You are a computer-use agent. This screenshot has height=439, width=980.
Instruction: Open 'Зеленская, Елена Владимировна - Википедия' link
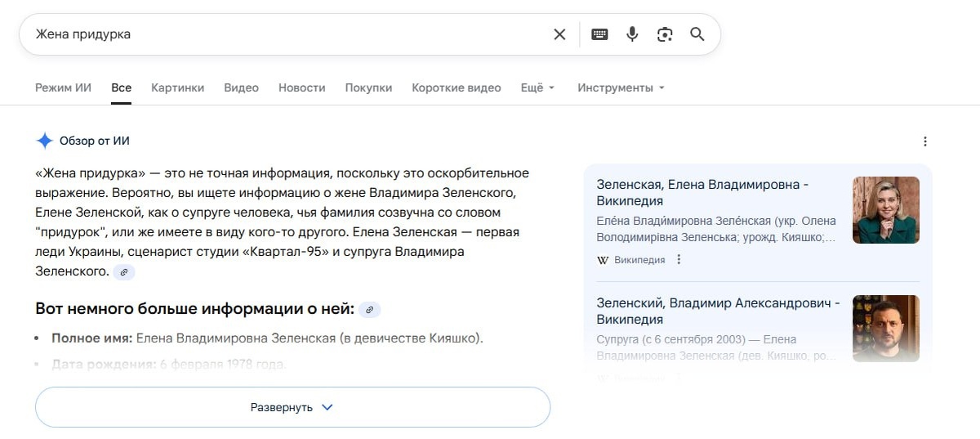tap(702, 192)
